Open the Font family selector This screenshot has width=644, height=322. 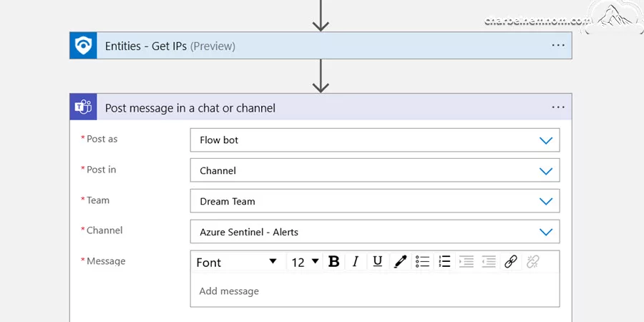pos(238,262)
